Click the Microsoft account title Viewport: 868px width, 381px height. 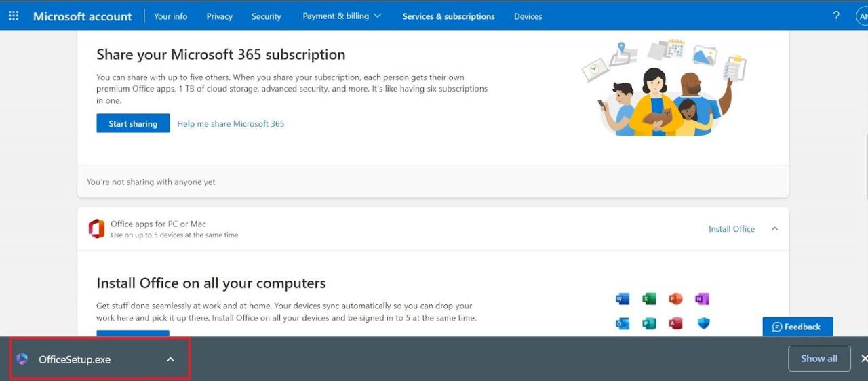[x=83, y=16]
